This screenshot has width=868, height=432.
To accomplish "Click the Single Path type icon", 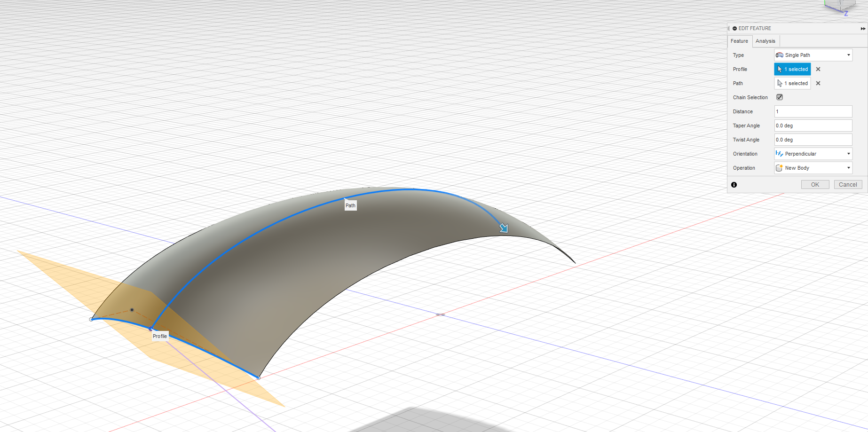I will click(781, 55).
